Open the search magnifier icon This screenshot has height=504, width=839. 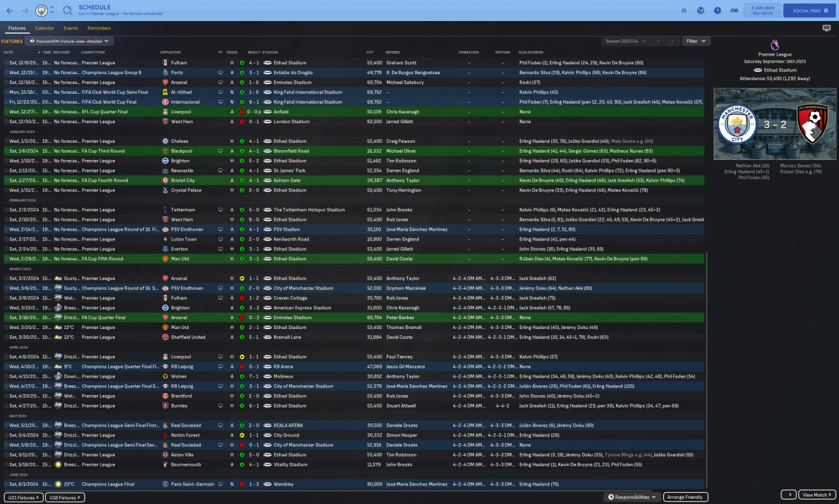(68, 10)
